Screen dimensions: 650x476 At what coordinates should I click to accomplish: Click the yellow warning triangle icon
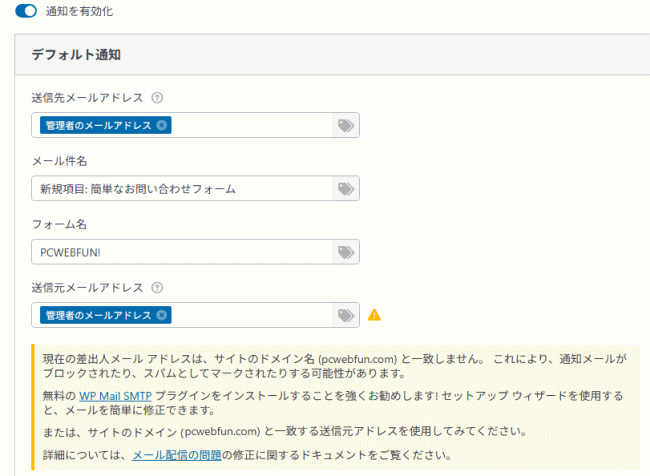375,315
